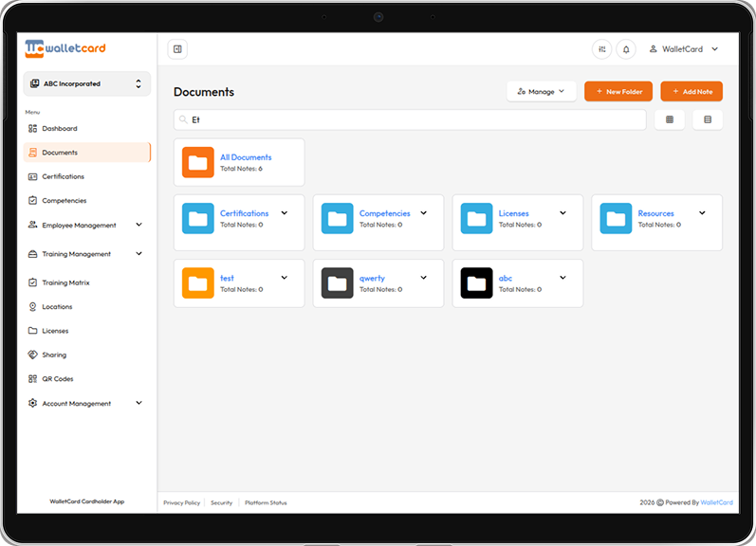Screen dimensions: 756x546
Task: Click the documents search field
Action: [410, 119]
